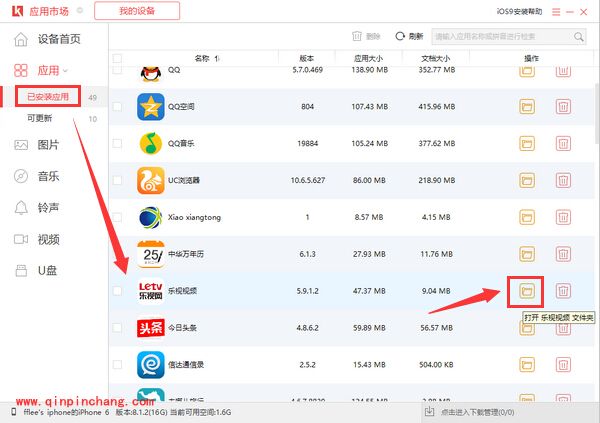The height and width of the screenshot is (423, 600).
Task: Open the 中华万年历 app folder
Action: (x=527, y=254)
